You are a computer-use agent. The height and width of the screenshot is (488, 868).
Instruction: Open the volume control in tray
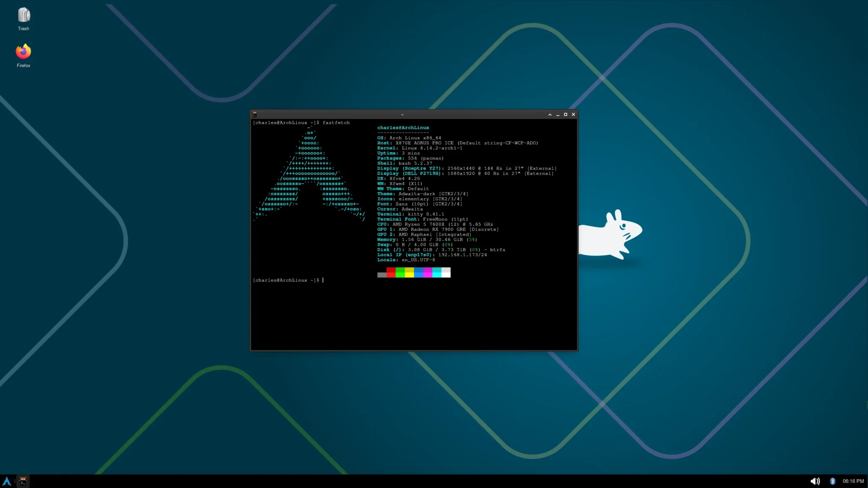[815, 481]
